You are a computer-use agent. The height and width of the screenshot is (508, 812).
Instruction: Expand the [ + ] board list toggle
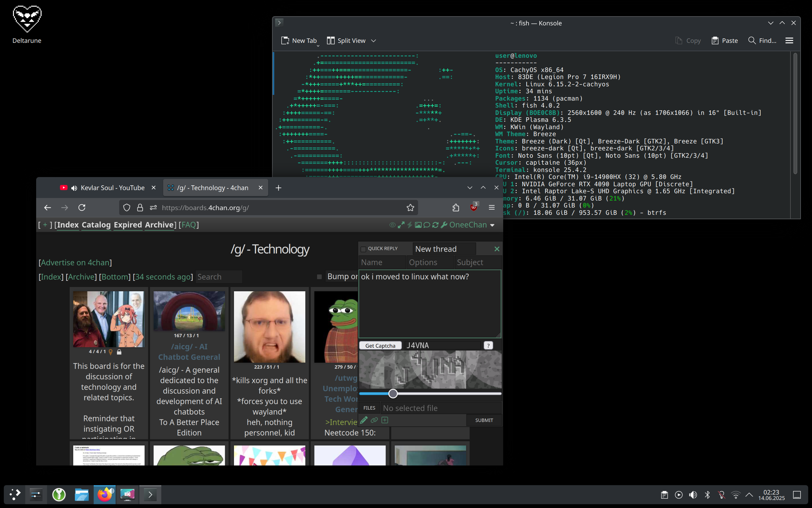(45, 225)
